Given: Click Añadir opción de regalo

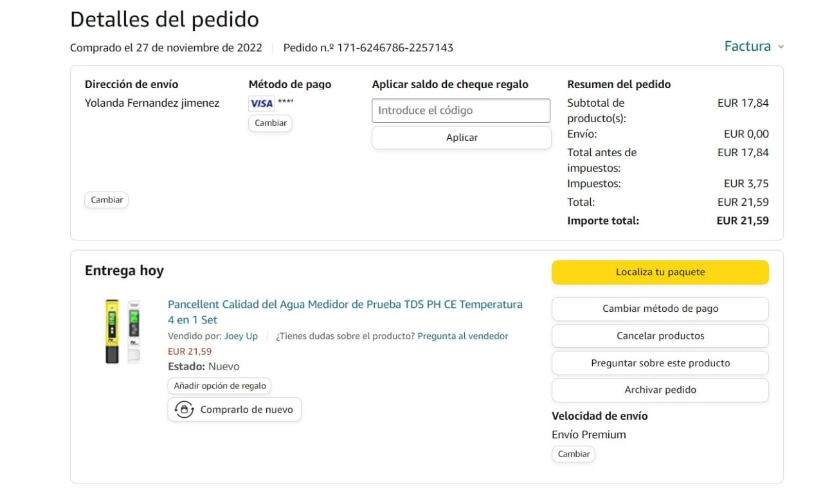Looking at the screenshot, I should pos(220,386).
